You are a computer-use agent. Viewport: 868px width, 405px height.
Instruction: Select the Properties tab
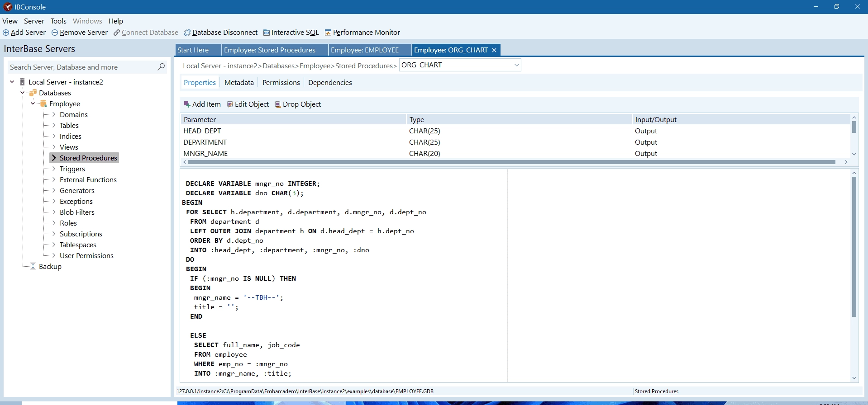(x=200, y=82)
